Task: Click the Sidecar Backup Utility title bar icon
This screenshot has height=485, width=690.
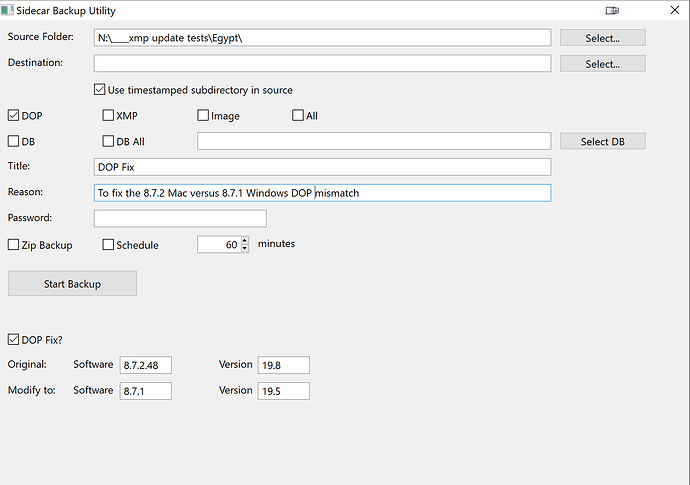Action: pos(8,11)
